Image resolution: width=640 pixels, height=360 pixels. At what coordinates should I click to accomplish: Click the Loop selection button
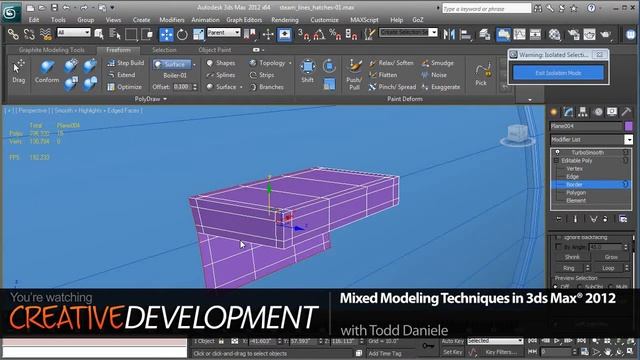608,268
